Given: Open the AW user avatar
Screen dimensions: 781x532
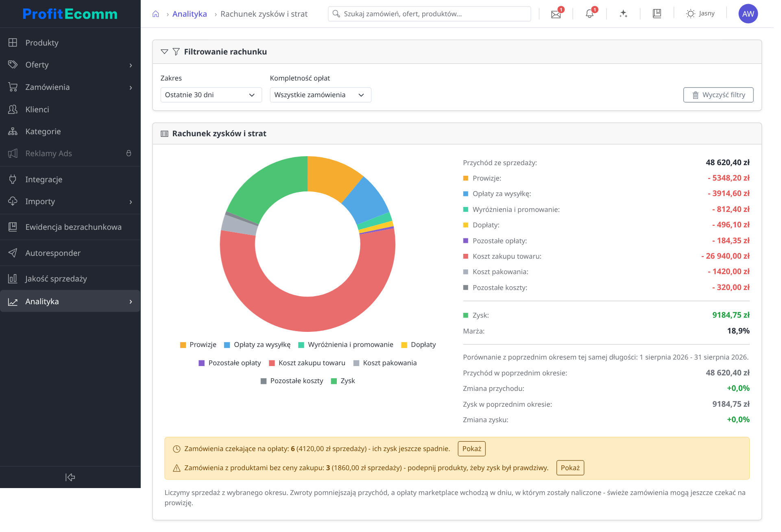Looking at the screenshot, I should tap(748, 14).
